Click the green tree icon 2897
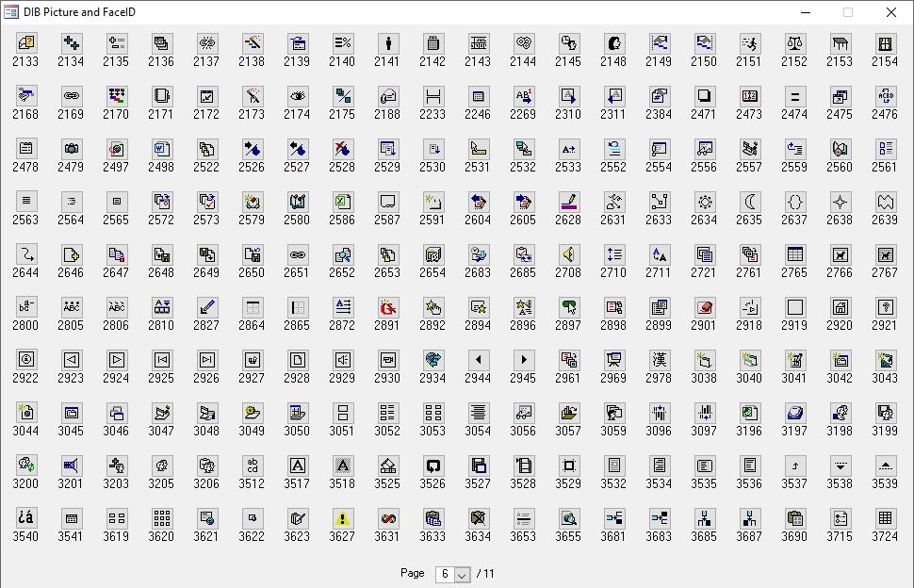This screenshot has height=588, width=914. (568, 307)
